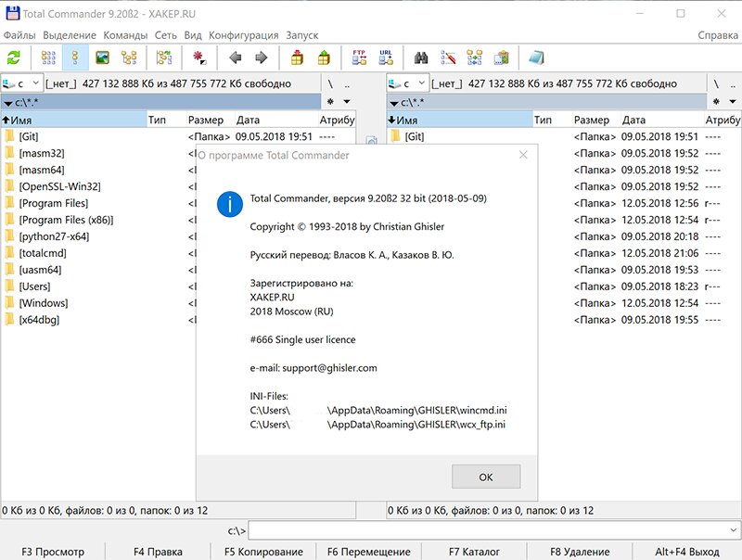Open the synchronize directories icon

(475, 57)
